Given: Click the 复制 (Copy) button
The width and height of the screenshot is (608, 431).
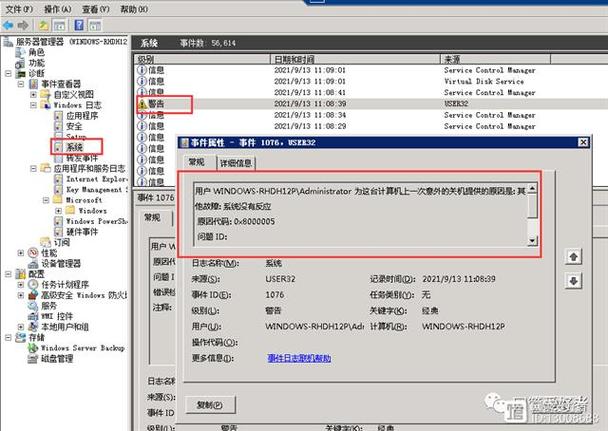Looking at the screenshot, I should 208,405.
